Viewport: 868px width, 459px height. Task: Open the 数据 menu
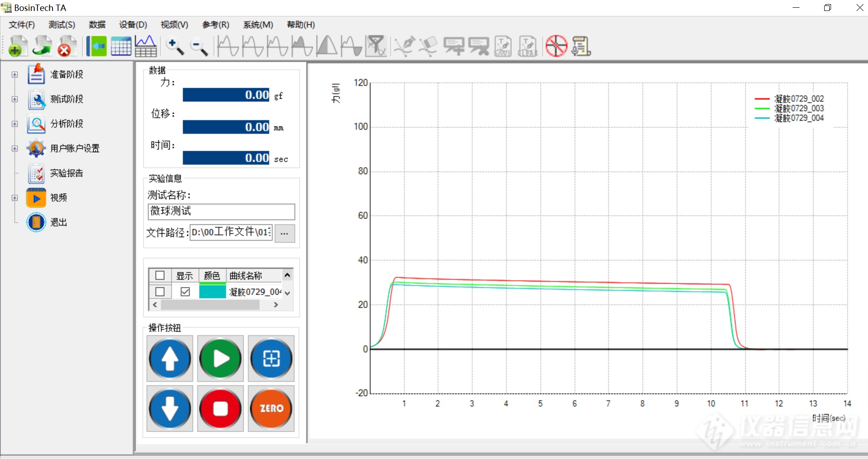click(97, 25)
